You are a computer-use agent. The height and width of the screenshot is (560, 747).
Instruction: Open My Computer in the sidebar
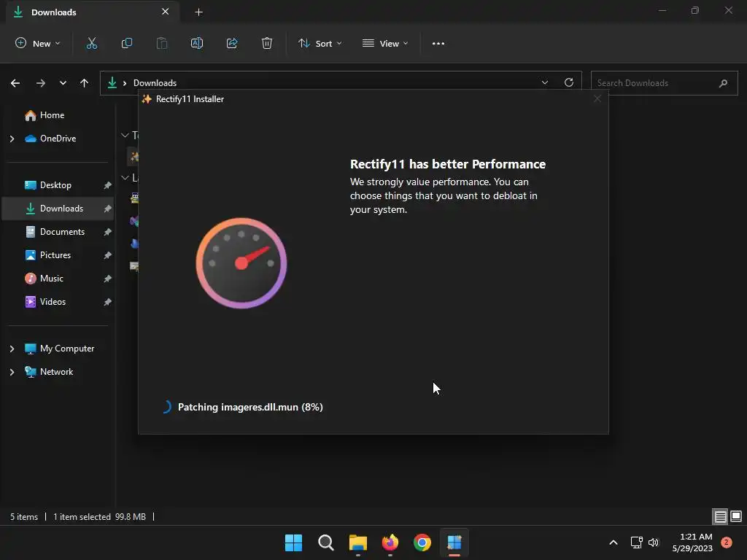pyautogui.click(x=66, y=349)
